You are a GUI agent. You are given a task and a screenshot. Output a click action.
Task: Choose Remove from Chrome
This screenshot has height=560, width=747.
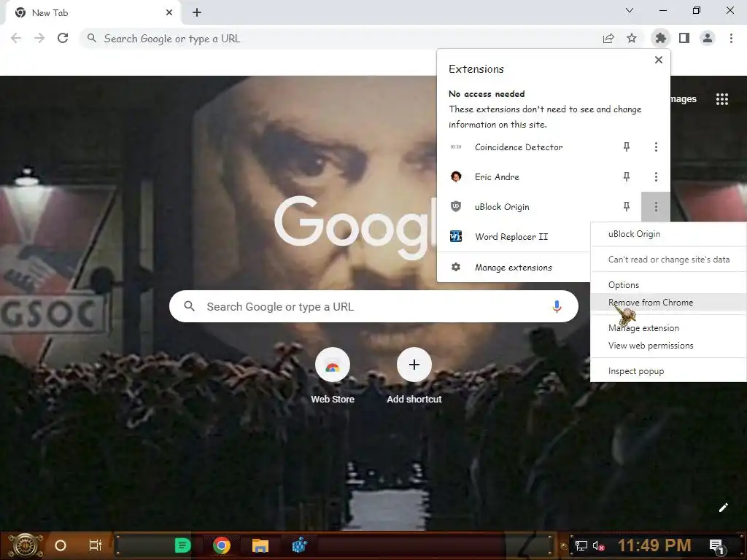click(668, 303)
